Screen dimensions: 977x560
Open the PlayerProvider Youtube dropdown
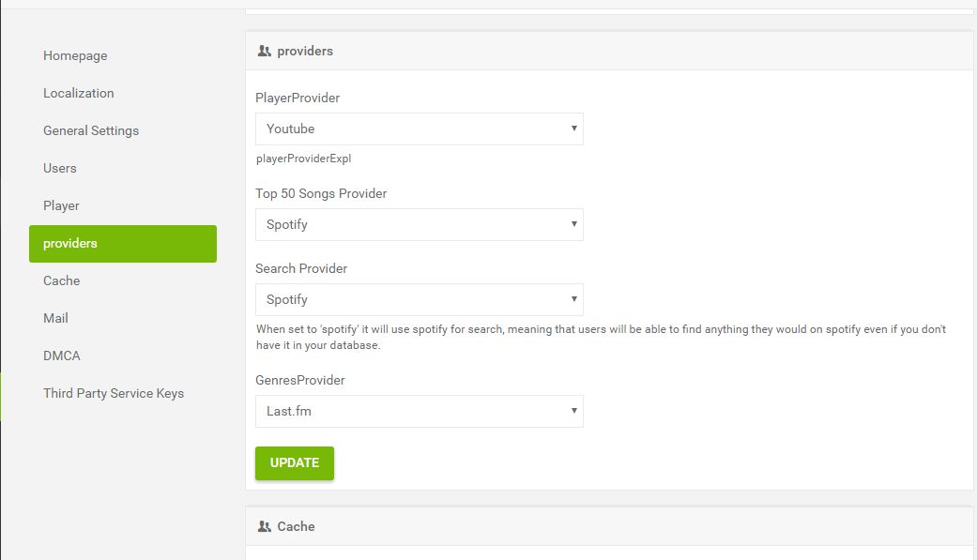pyautogui.click(x=419, y=129)
